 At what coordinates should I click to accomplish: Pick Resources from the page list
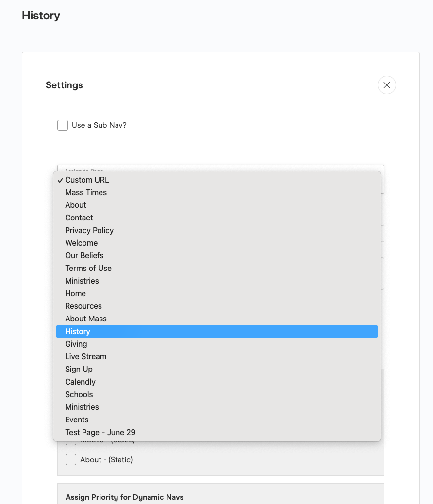83,306
